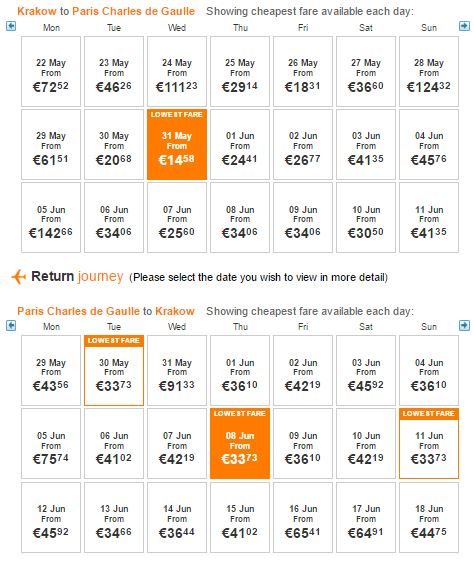Choose return 18 Jun fare €44.75
The height and width of the screenshot is (572, 474).
click(x=429, y=517)
